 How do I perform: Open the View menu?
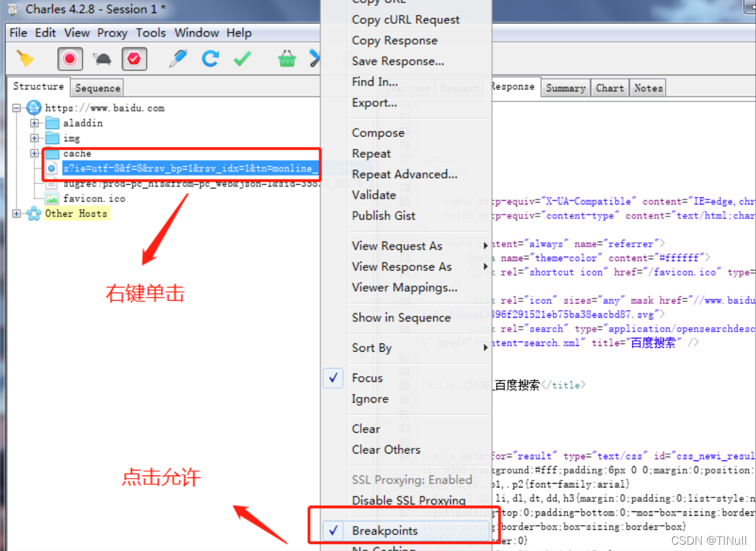coord(77,33)
